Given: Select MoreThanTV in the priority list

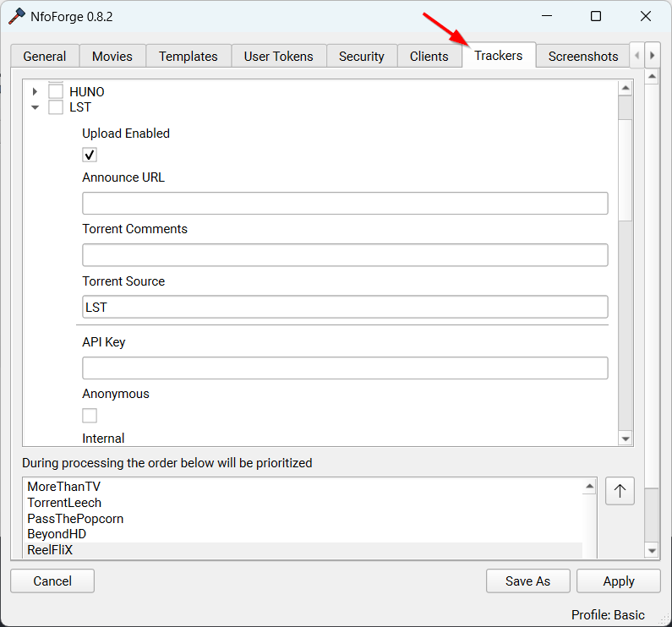Looking at the screenshot, I should pyautogui.click(x=64, y=487).
